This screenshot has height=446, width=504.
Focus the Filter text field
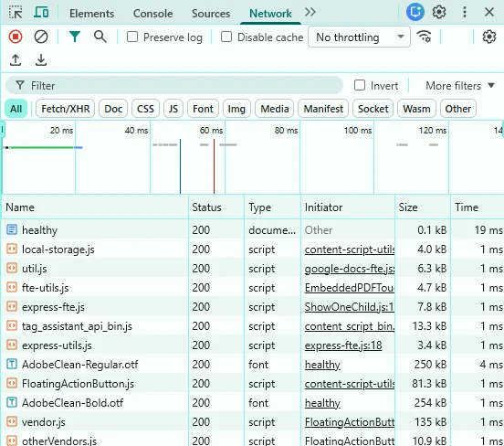pos(174,85)
